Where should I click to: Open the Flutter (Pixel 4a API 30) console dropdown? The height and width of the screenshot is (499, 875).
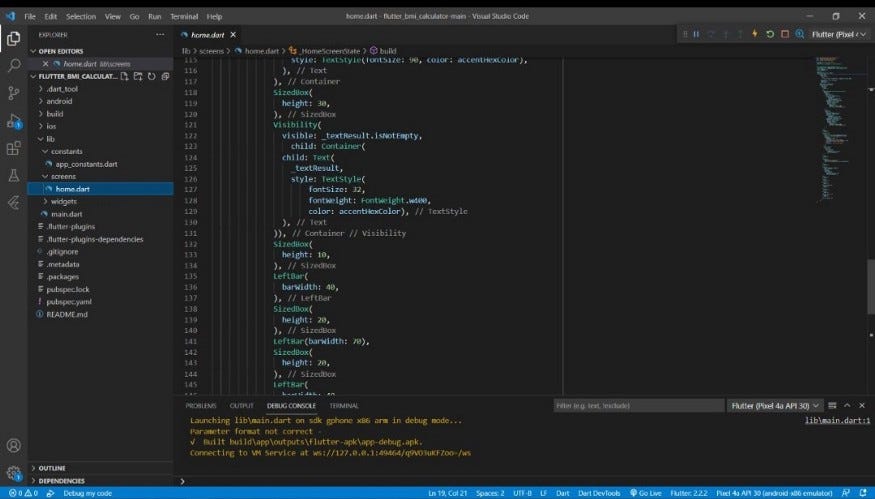point(775,406)
